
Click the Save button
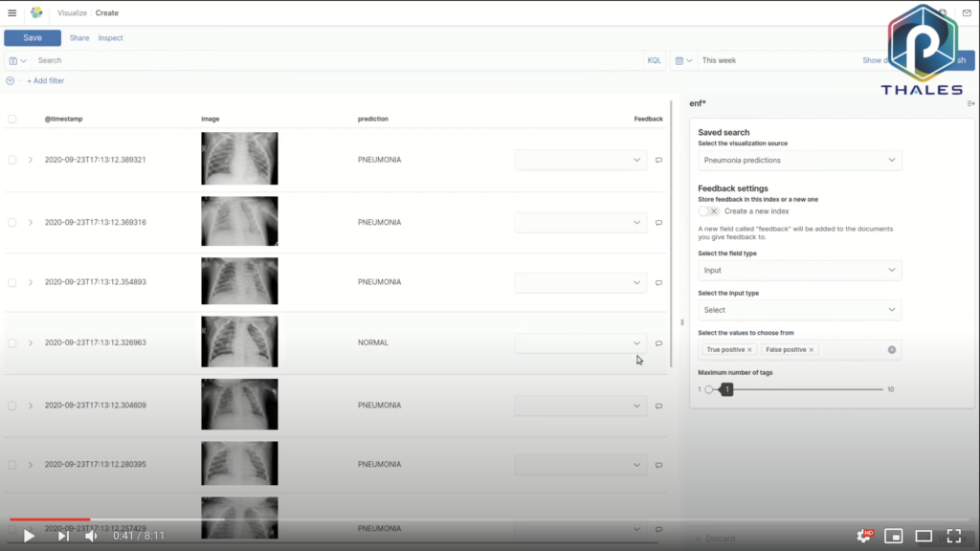pyautogui.click(x=33, y=38)
